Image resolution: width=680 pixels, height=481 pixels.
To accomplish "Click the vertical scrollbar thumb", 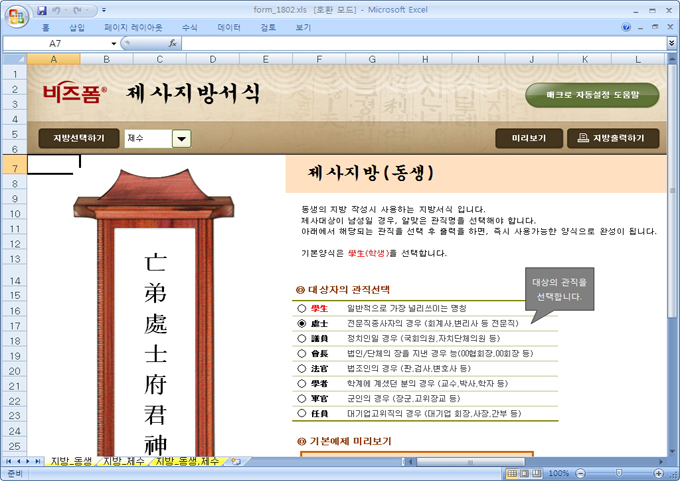I will [x=672, y=191].
